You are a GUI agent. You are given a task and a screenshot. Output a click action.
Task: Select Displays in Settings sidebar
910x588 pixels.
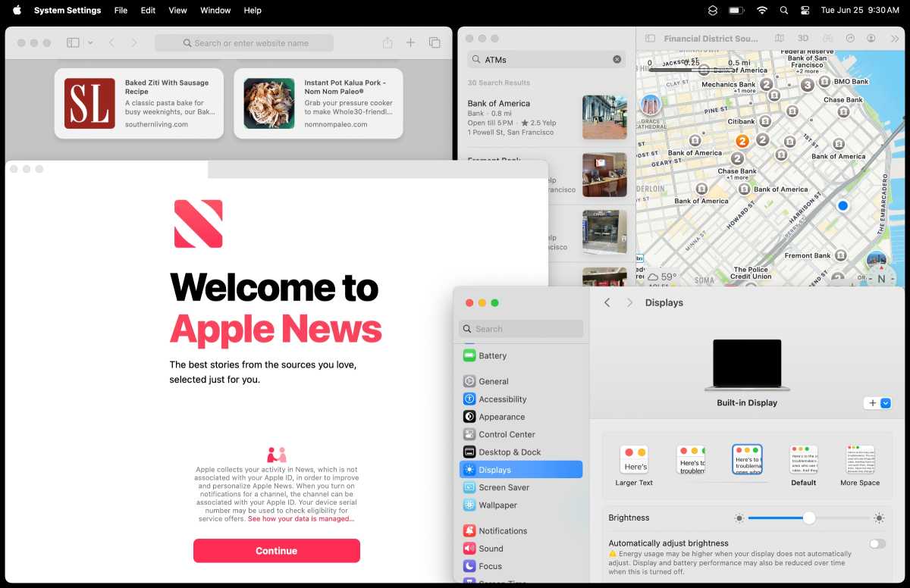[x=521, y=470]
